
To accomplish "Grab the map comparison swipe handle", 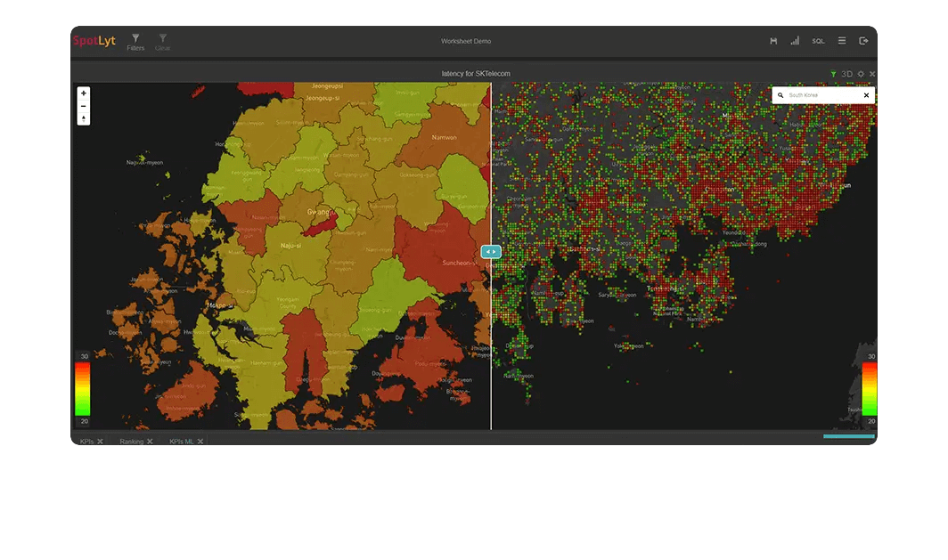I will 491,252.
